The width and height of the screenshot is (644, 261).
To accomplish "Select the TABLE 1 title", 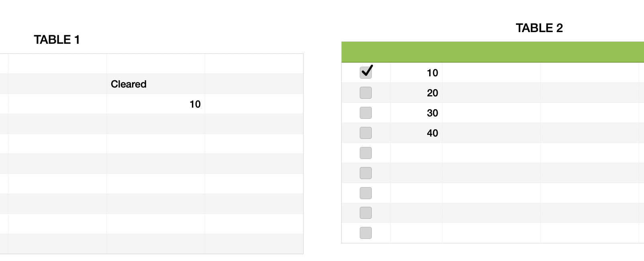I will 57,40.
